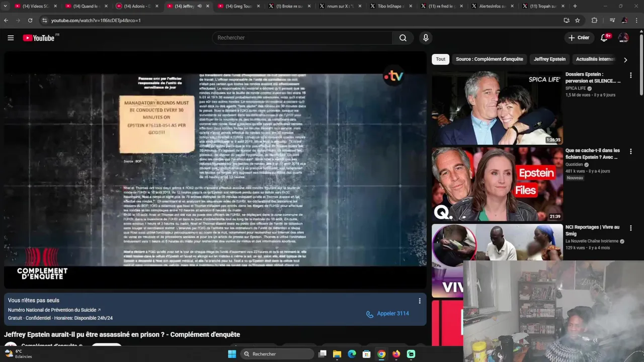Switch to the Tropah tab
The image size is (644, 362).
pos(542,6)
